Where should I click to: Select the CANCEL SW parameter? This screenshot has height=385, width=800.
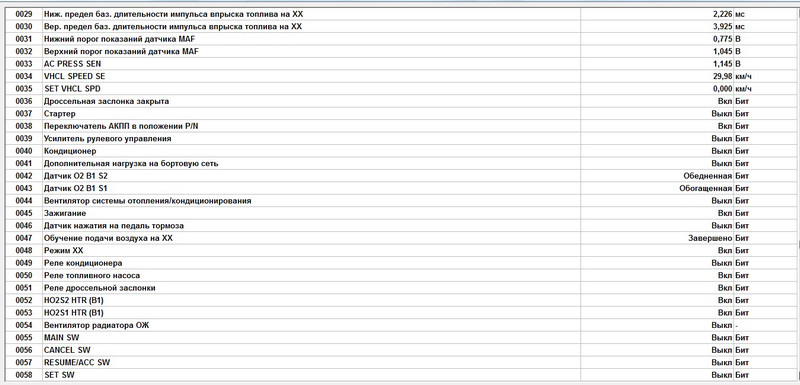(x=401, y=350)
